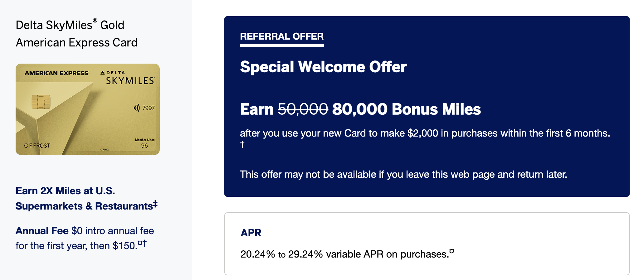Click the American Express logo on card

tap(56, 73)
